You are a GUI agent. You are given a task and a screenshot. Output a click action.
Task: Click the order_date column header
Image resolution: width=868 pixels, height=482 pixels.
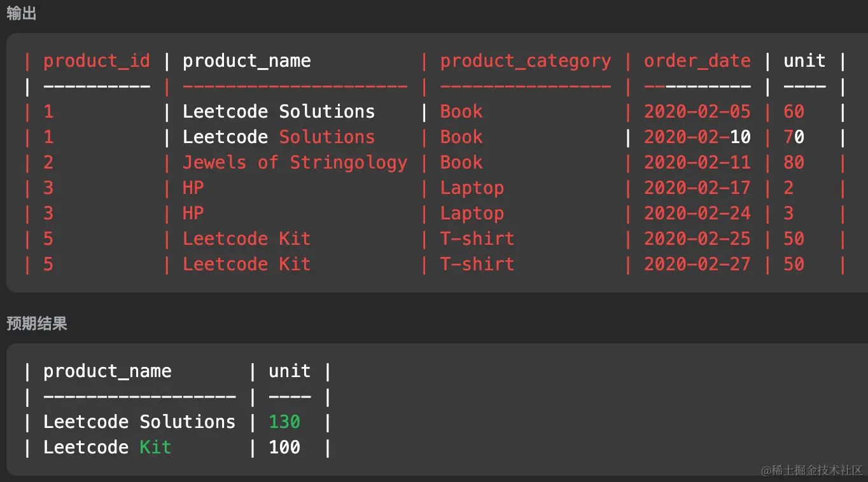click(x=697, y=61)
